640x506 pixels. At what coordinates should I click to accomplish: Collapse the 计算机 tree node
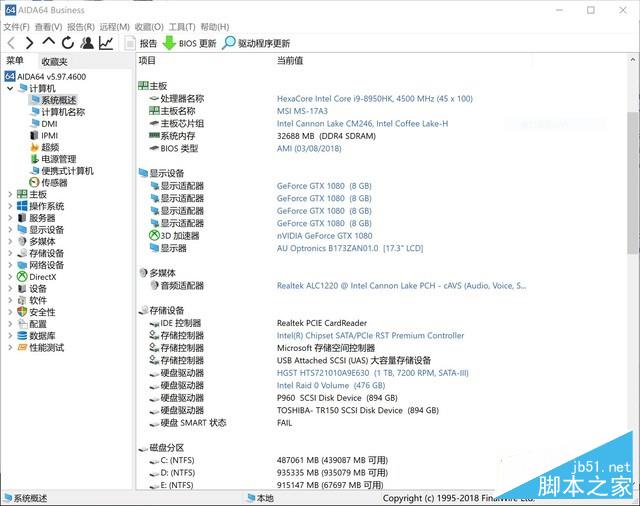coord(10,88)
